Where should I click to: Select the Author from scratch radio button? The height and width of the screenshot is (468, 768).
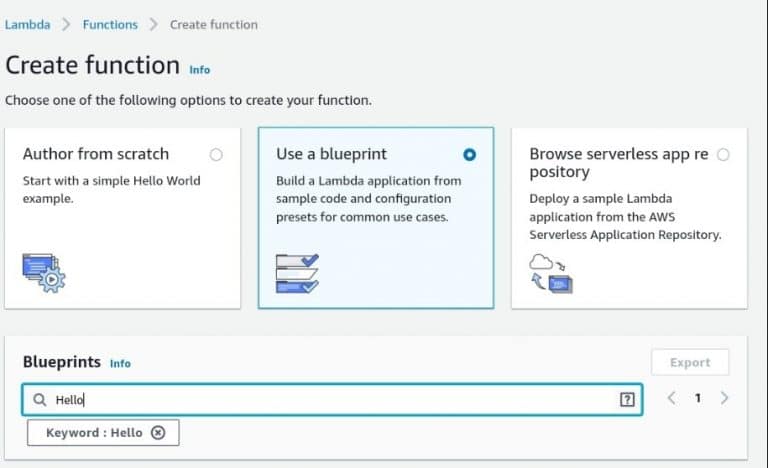pos(216,155)
